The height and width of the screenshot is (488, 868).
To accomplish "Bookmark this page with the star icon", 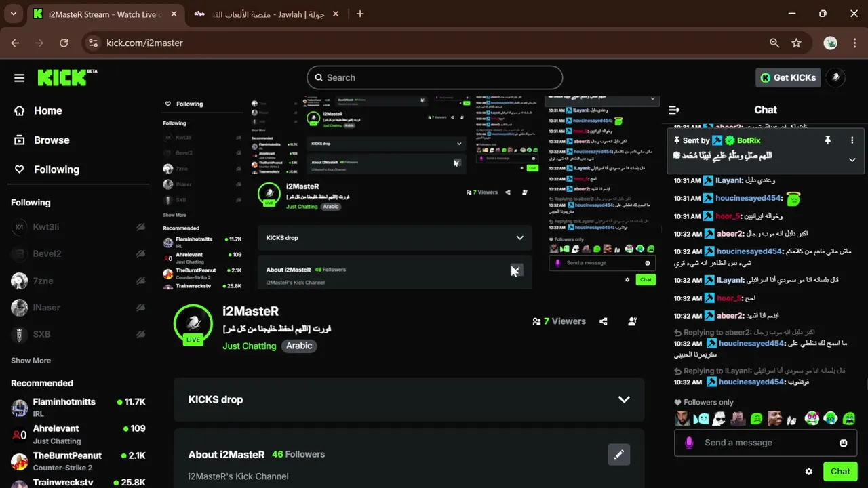I will tap(796, 43).
